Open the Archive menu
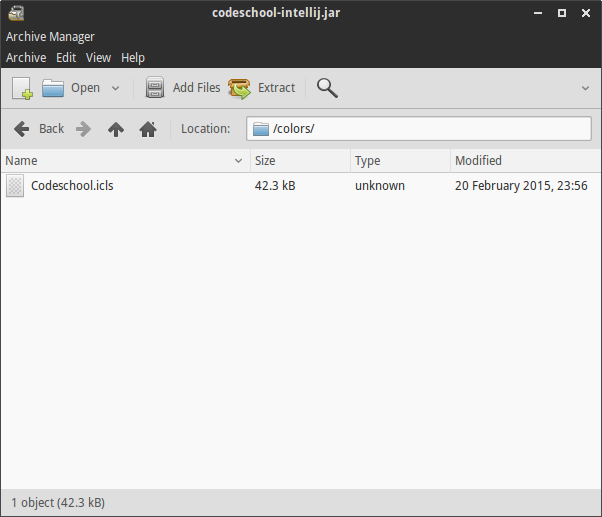Image resolution: width=602 pixels, height=517 pixels. click(26, 58)
